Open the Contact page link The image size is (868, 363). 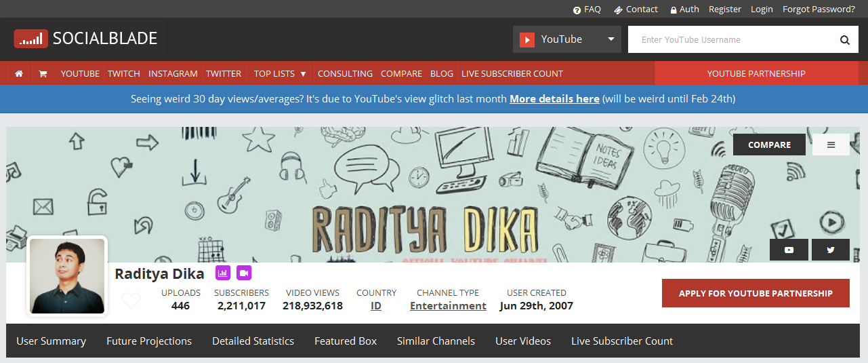pos(636,9)
